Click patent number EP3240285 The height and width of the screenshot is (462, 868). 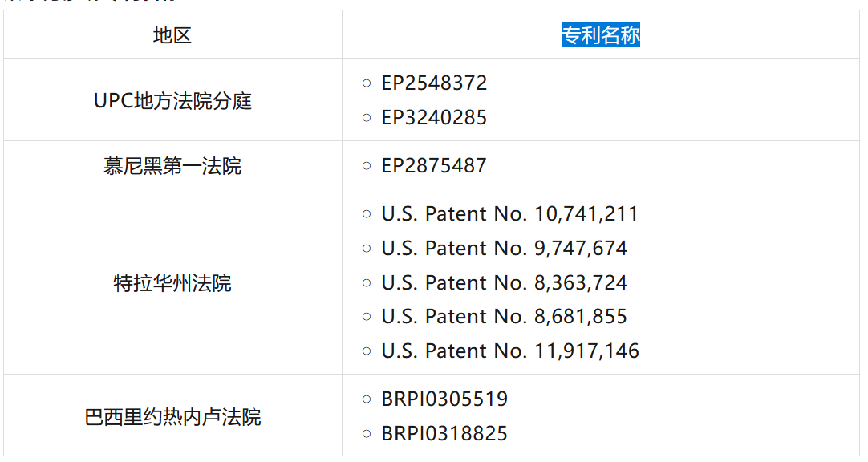(434, 118)
